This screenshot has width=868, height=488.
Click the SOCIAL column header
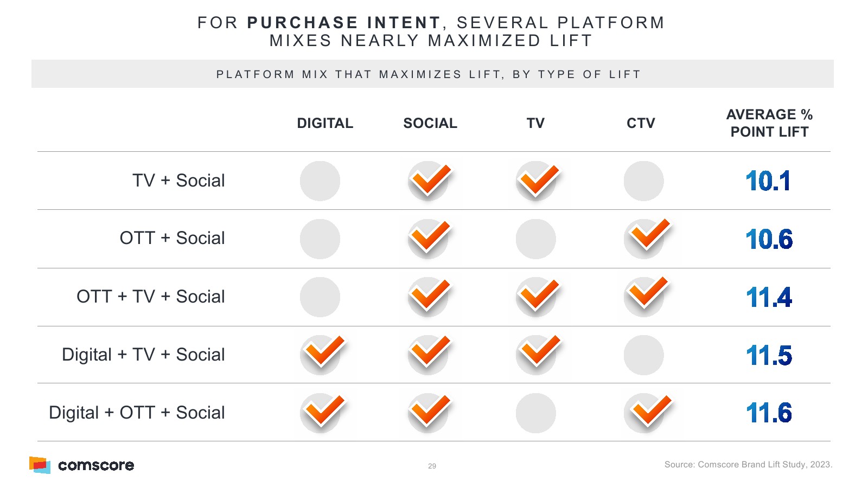click(430, 124)
